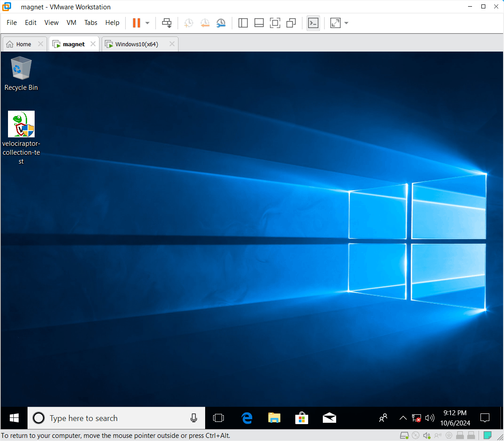Screen dimensions: 504x441
Task: Toggle the console view button
Action: (313, 23)
